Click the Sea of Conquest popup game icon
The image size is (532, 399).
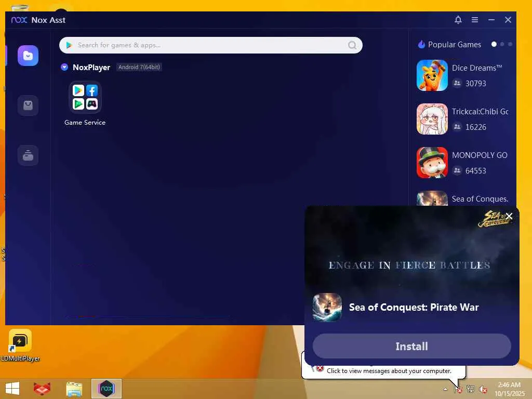click(327, 308)
